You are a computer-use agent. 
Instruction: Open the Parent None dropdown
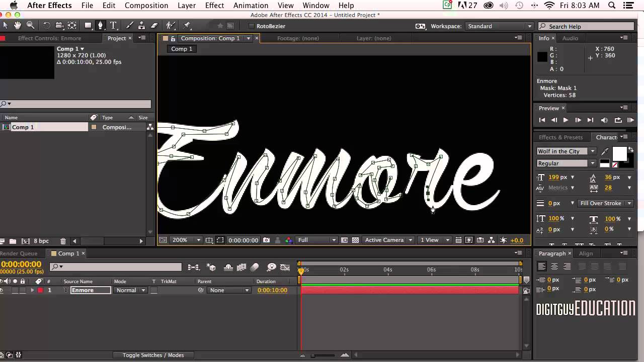tap(229, 290)
